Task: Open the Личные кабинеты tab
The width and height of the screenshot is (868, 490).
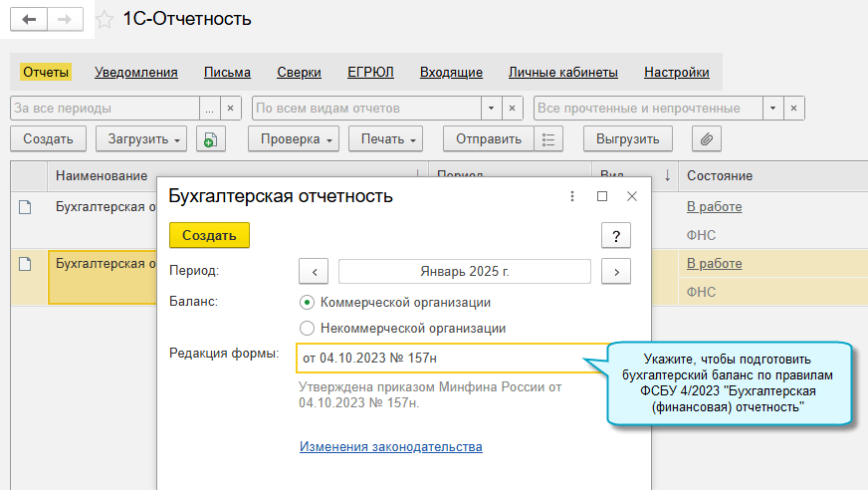Action: tap(563, 72)
